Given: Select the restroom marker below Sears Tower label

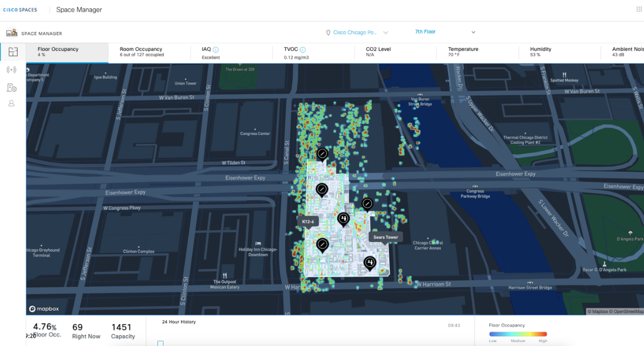Looking at the screenshot, I should click(370, 263).
